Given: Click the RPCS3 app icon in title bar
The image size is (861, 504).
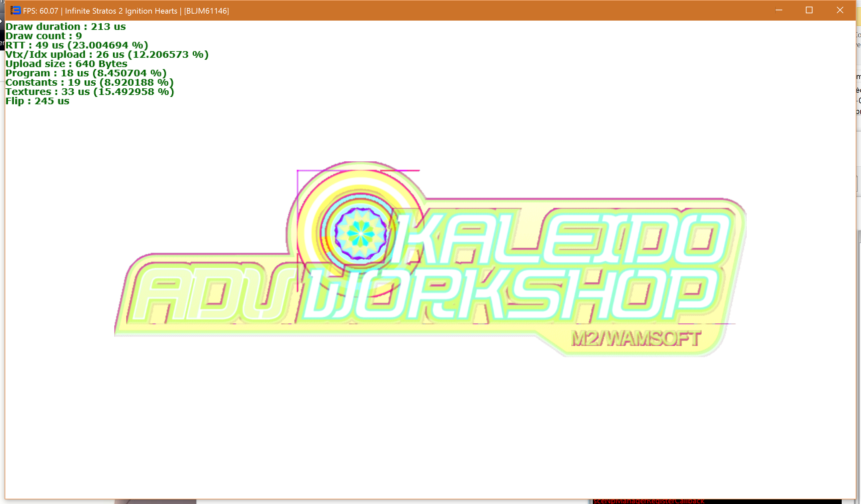Looking at the screenshot, I should pos(15,11).
